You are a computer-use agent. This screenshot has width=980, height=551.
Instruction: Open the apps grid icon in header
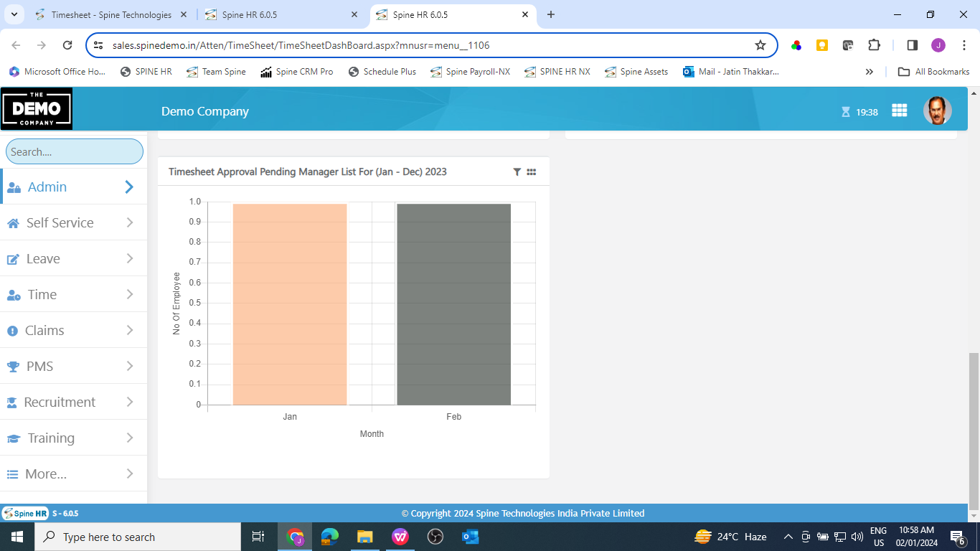900,110
